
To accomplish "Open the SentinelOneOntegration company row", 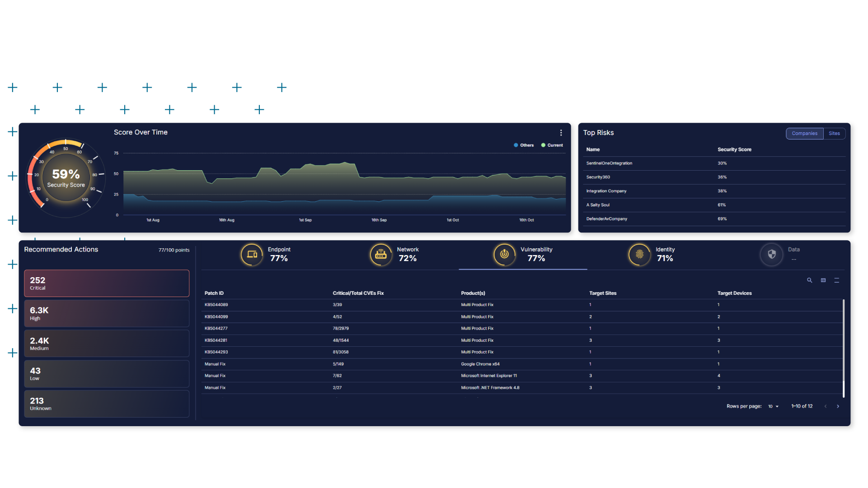I will pos(609,163).
